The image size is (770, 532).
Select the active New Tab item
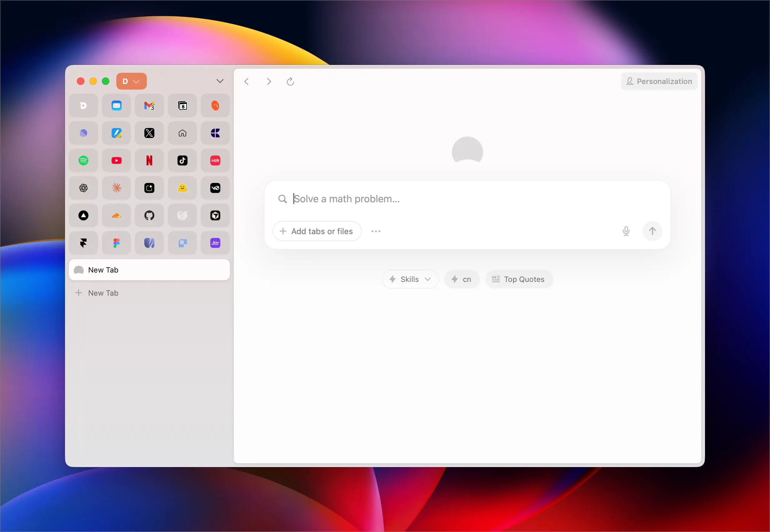click(x=149, y=270)
